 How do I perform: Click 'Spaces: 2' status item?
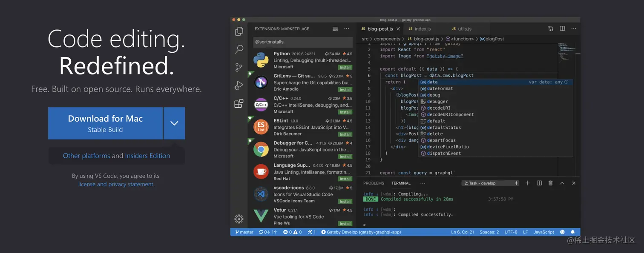click(x=489, y=232)
